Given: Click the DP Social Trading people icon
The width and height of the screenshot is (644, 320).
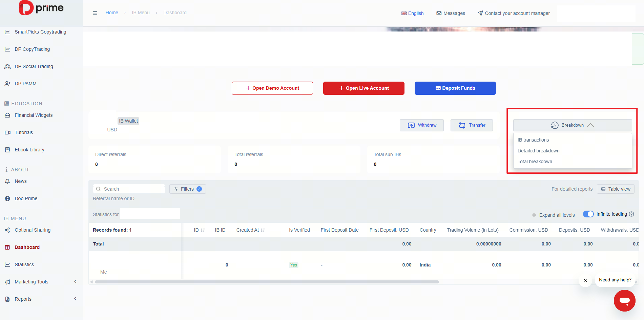Looking at the screenshot, I should (7, 66).
